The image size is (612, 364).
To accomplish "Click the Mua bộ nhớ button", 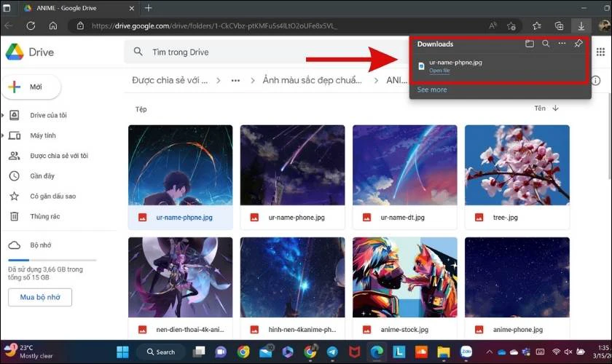I will (x=40, y=297).
